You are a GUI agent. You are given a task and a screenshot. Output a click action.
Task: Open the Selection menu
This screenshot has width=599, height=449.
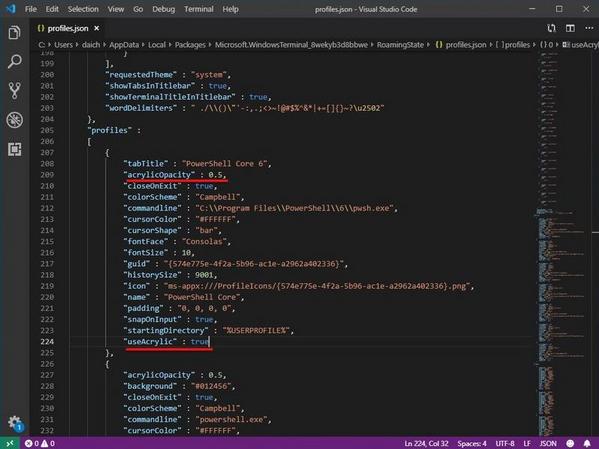(83, 9)
